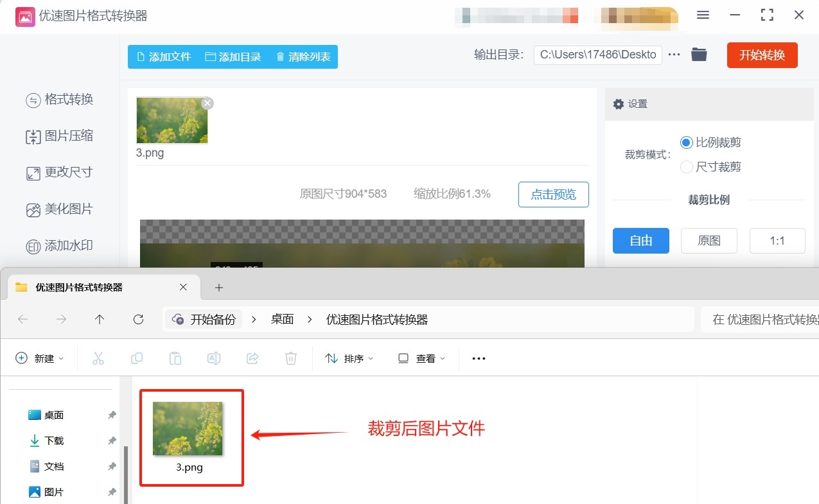The height and width of the screenshot is (504, 819).
Task: Open the 排序 sort dropdown
Action: [x=349, y=358]
